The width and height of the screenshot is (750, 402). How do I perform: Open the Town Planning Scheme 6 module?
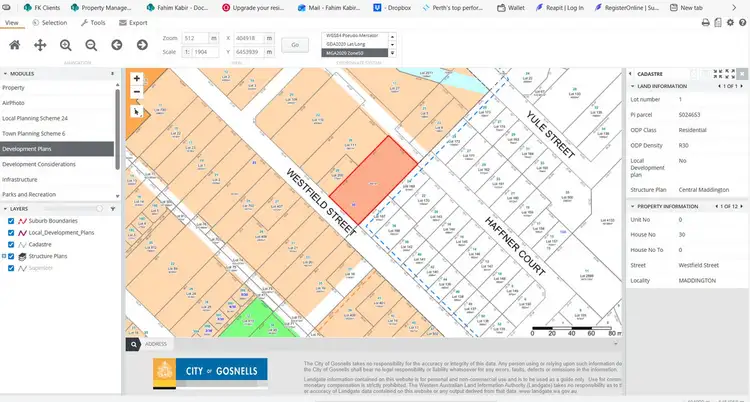point(34,133)
